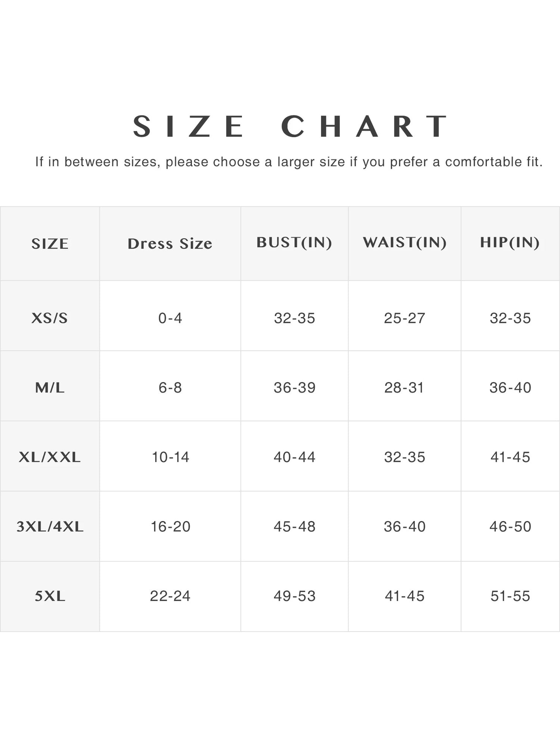The width and height of the screenshot is (560, 747).
Task: Select the SIZE column header
Action: [x=50, y=244]
